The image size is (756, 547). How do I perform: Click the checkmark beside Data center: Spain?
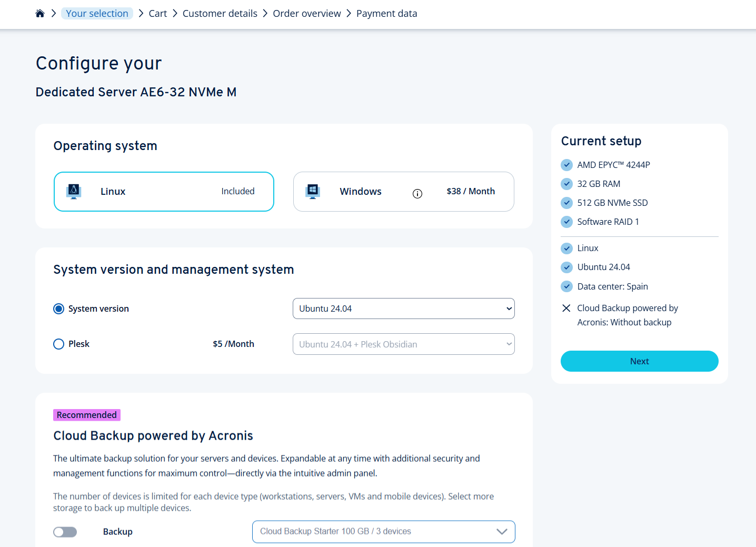[x=567, y=286]
